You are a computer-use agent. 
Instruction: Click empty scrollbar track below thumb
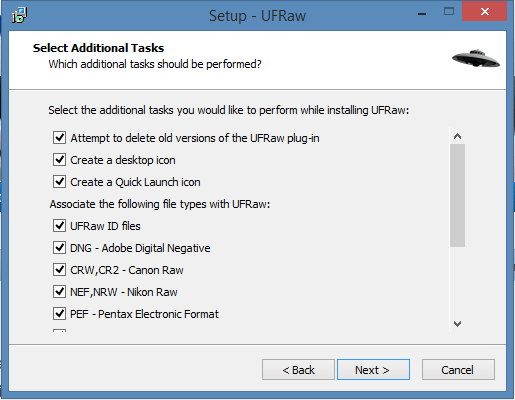point(457,281)
